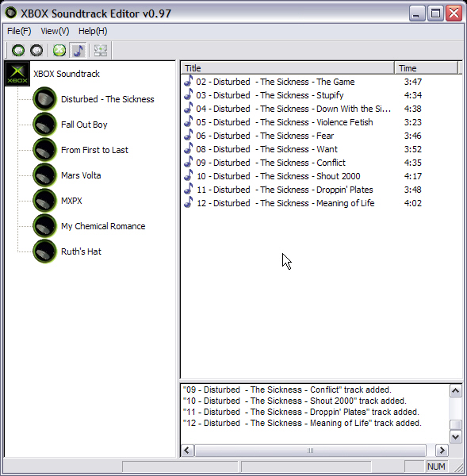Open the View(V) menu
This screenshot has width=467, height=476.
click(55, 31)
